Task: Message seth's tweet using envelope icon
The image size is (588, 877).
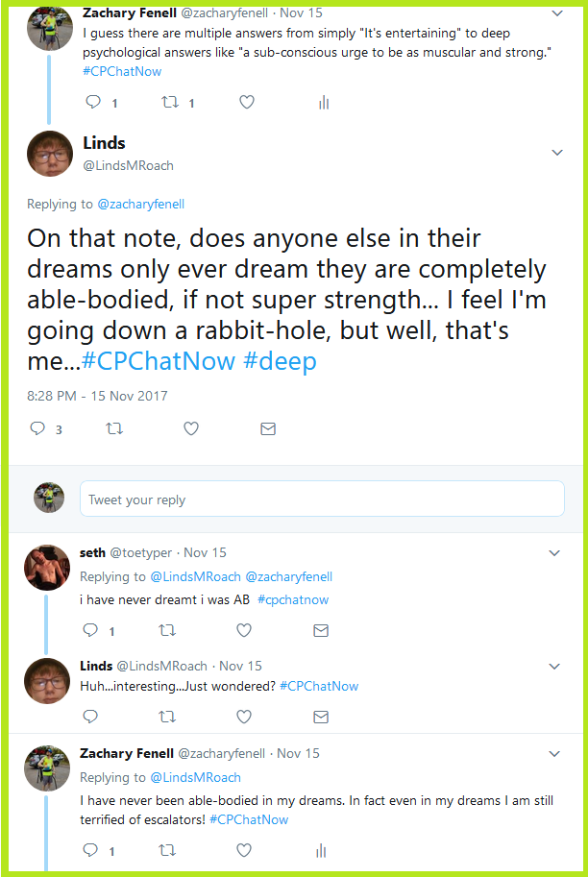Action: (x=321, y=630)
